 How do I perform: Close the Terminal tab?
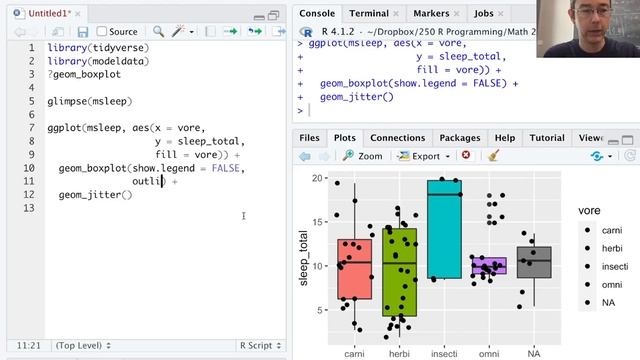click(396, 14)
